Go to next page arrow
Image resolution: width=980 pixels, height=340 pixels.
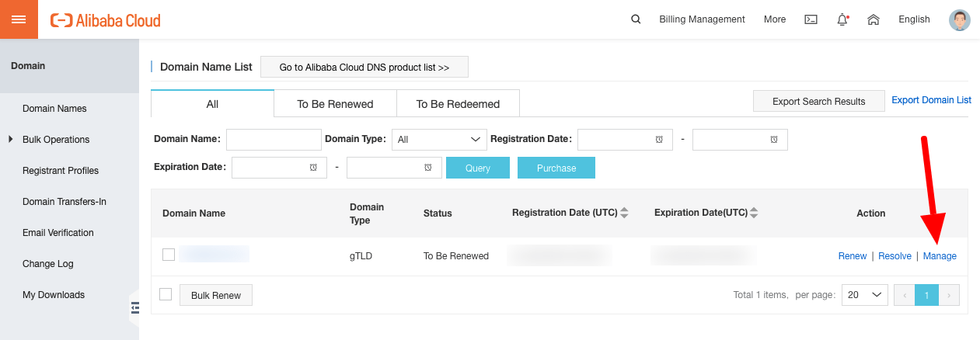(950, 295)
